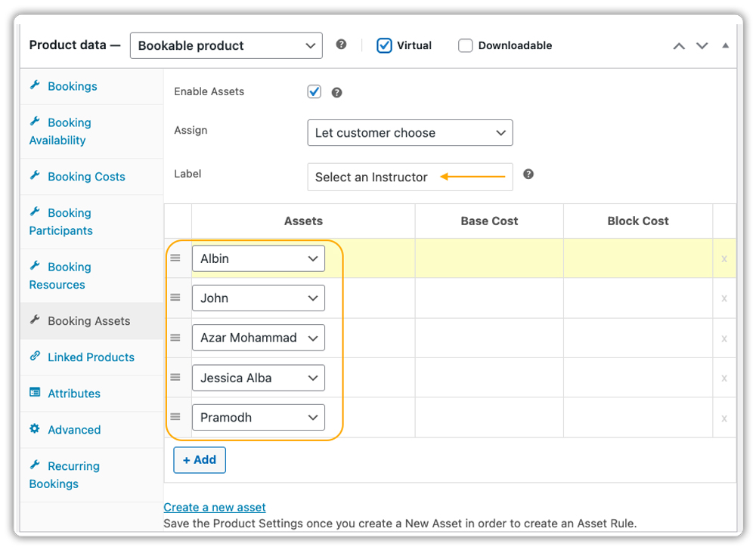Click the help icon beside Enable Assets
The height and width of the screenshot is (550, 756).
click(x=337, y=93)
